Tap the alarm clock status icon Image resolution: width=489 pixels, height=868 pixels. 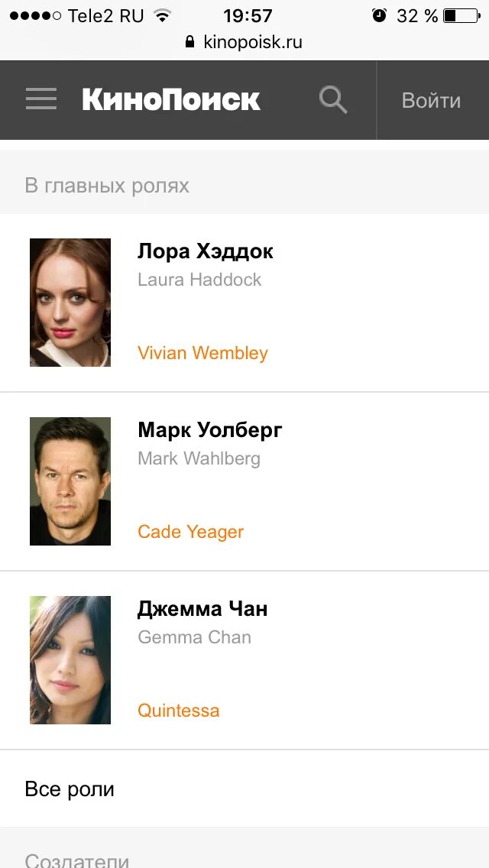click(379, 15)
